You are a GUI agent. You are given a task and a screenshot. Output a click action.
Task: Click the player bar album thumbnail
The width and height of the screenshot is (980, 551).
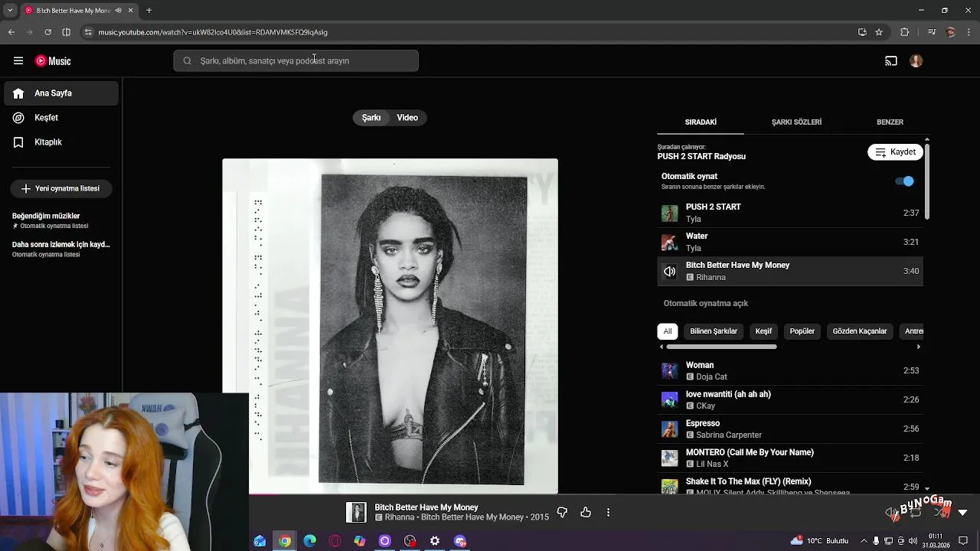pos(356,513)
